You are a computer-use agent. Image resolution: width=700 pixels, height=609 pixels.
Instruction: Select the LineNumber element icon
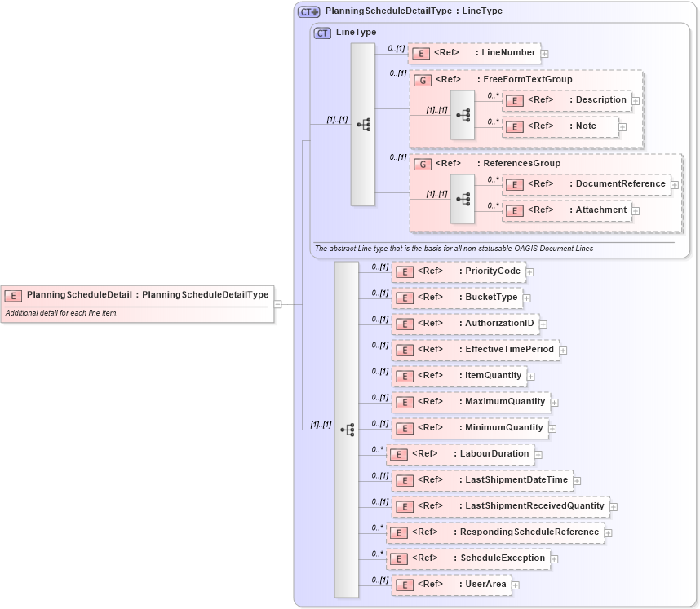pyautogui.click(x=421, y=53)
